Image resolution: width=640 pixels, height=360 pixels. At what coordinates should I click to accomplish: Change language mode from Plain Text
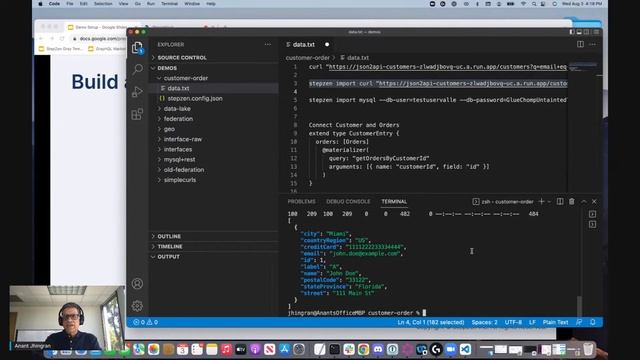click(x=556, y=322)
